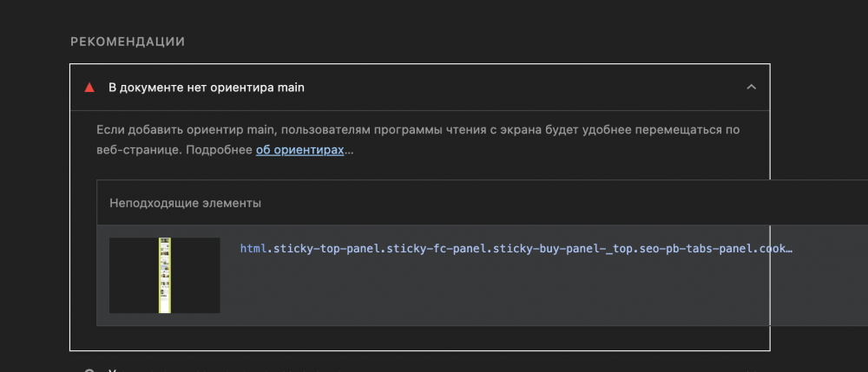Click the red triangle failed-audit icon
Viewport: 868px width, 372px height.
coord(89,88)
